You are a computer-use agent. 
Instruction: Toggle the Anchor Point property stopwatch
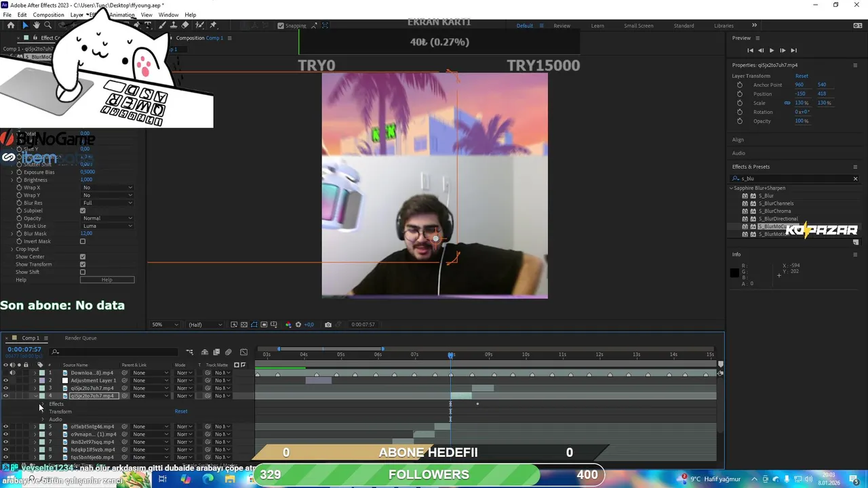tap(740, 85)
